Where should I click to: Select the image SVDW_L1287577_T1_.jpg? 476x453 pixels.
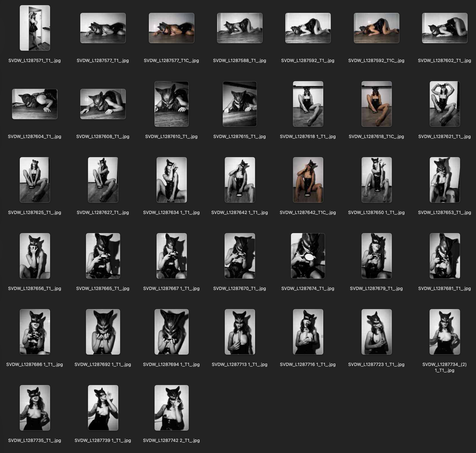[103, 28]
